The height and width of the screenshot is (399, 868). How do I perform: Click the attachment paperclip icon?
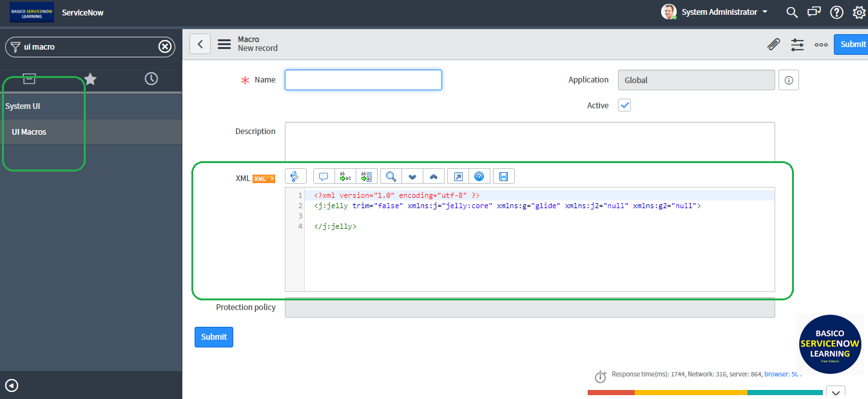click(x=774, y=44)
